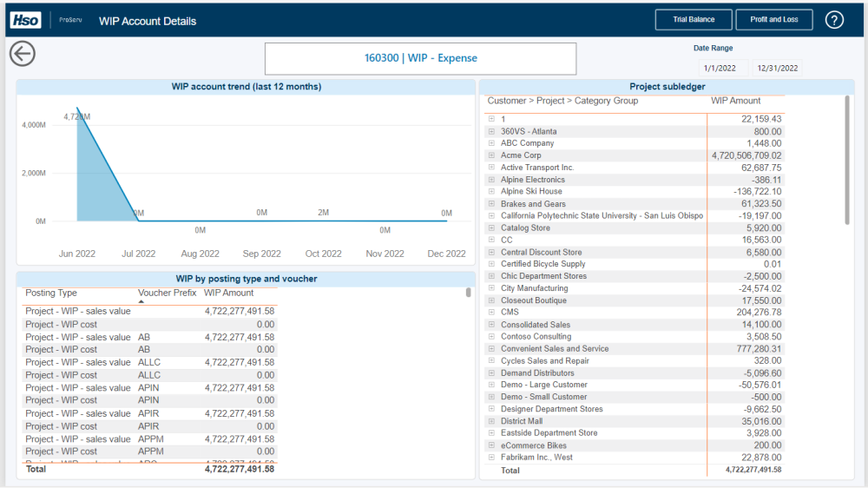The width and height of the screenshot is (868, 488).
Task: Open the help question mark icon
Action: [834, 20]
